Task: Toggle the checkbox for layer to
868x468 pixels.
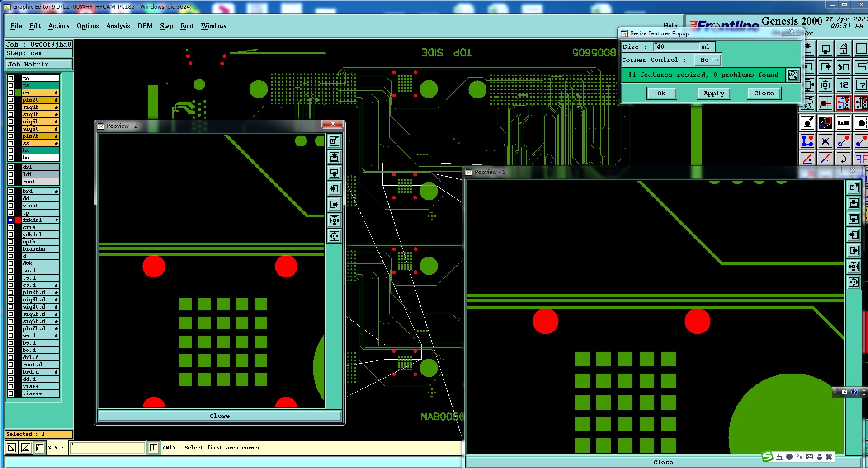Action: tap(11, 78)
